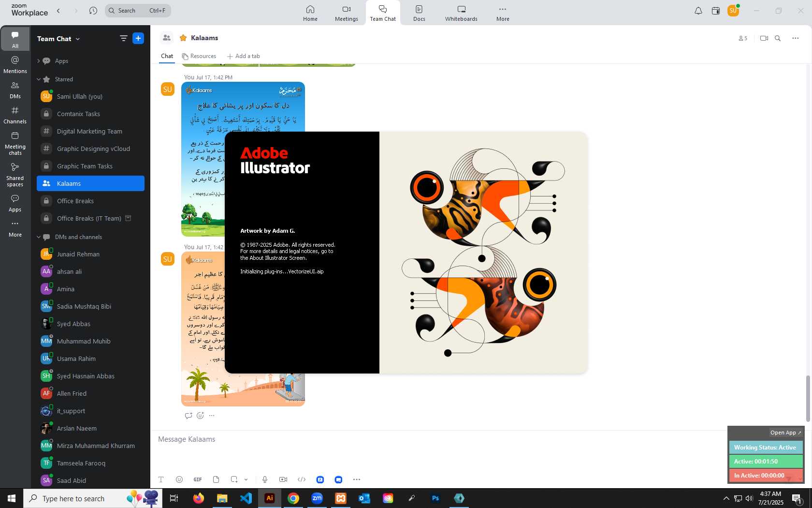Screen dimensions: 812x508
Task: Reply to the last image message
Action: point(188,416)
